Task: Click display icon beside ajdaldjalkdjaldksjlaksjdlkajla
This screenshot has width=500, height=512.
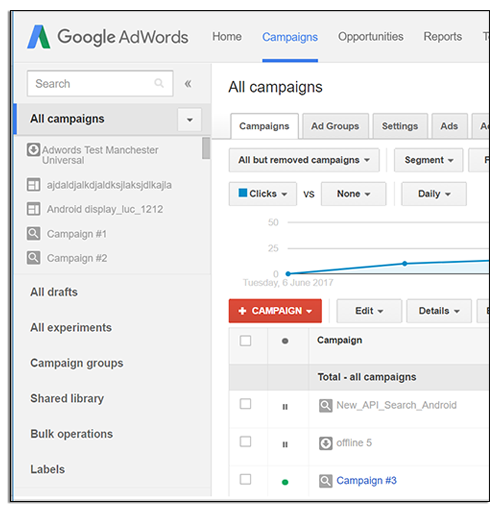Action: pyautogui.click(x=33, y=185)
